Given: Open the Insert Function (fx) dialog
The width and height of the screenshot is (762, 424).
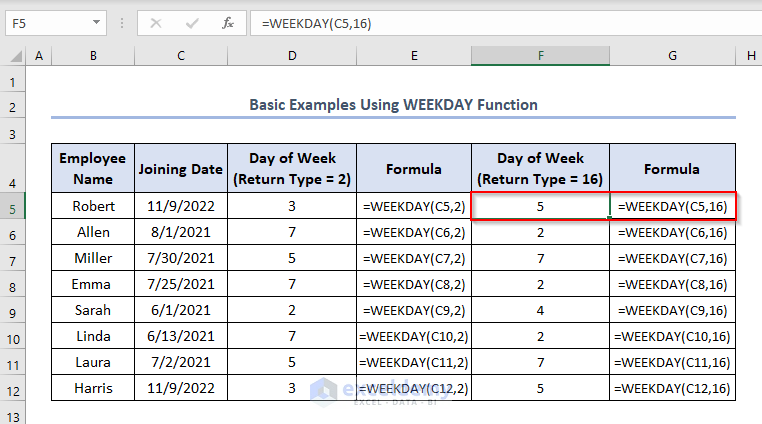Looking at the screenshot, I should point(227,22).
